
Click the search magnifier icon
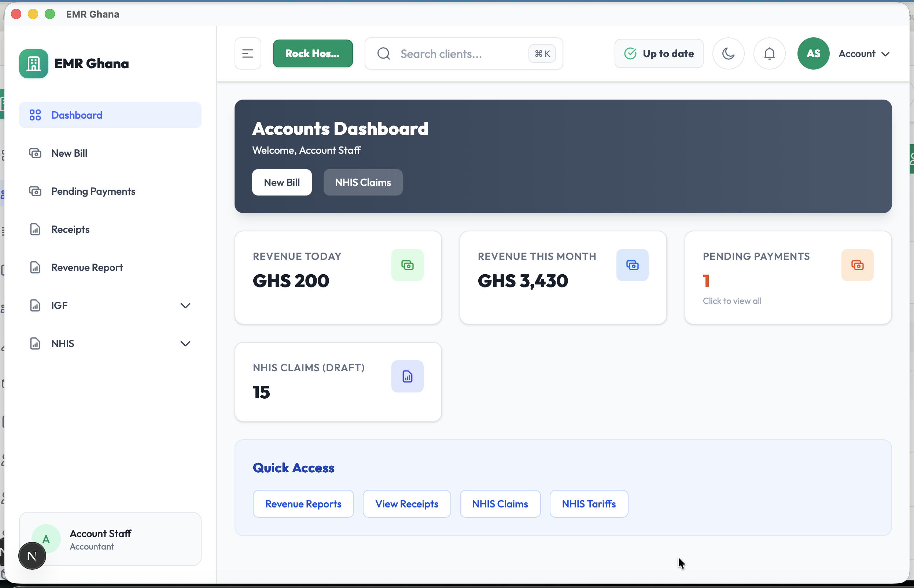(x=384, y=53)
